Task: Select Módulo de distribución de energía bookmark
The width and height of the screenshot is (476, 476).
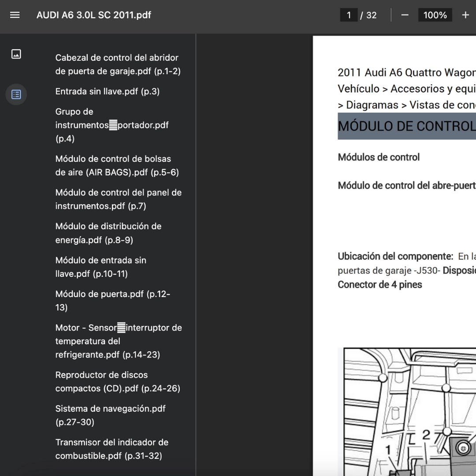Action: coord(108,233)
